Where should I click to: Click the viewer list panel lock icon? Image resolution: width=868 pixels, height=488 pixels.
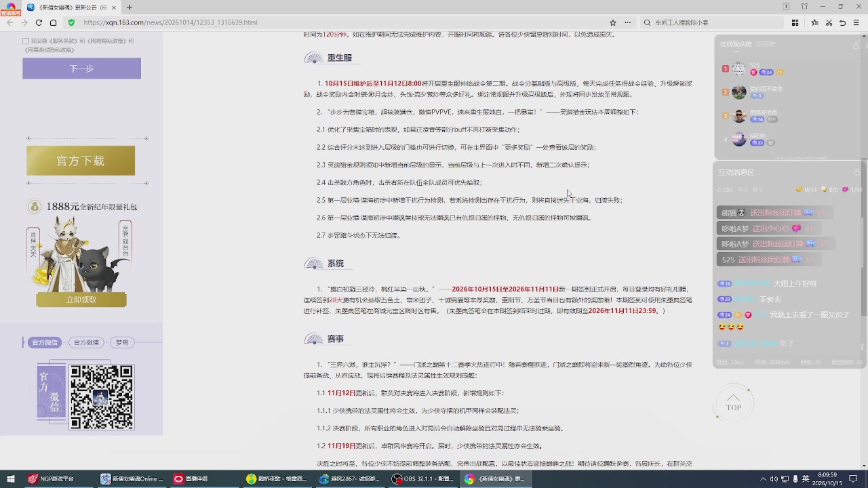pos(856,45)
